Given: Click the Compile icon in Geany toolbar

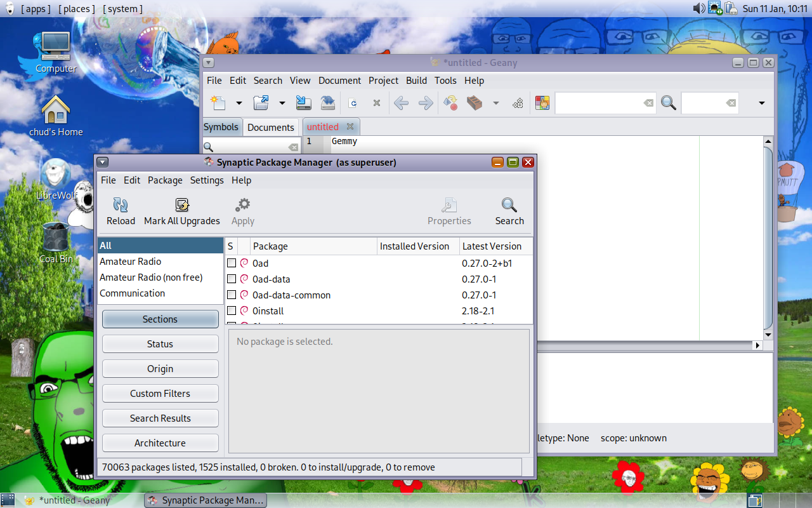Looking at the screenshot, I should 450,103.
